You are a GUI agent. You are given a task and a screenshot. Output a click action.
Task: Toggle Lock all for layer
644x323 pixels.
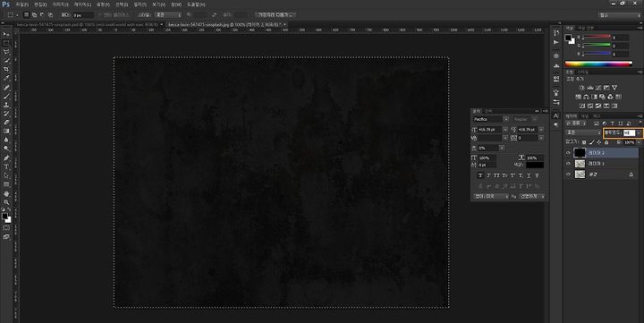[x=606, y=142]
